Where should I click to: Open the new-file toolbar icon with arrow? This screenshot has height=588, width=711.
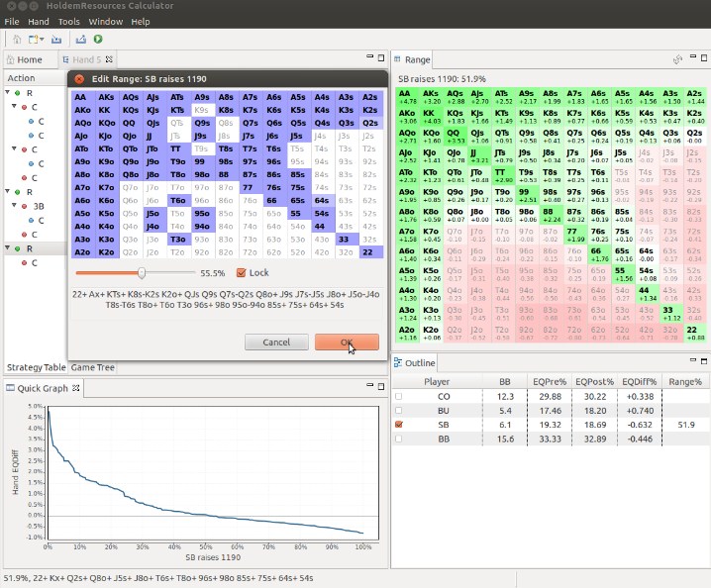point(36,39)
